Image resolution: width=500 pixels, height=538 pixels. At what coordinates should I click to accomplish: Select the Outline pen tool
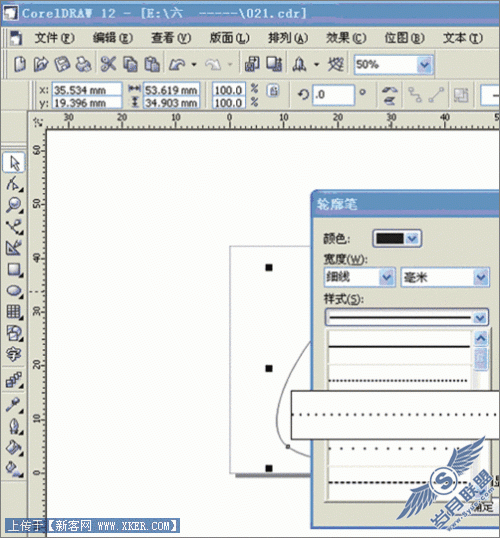[14, 426]
